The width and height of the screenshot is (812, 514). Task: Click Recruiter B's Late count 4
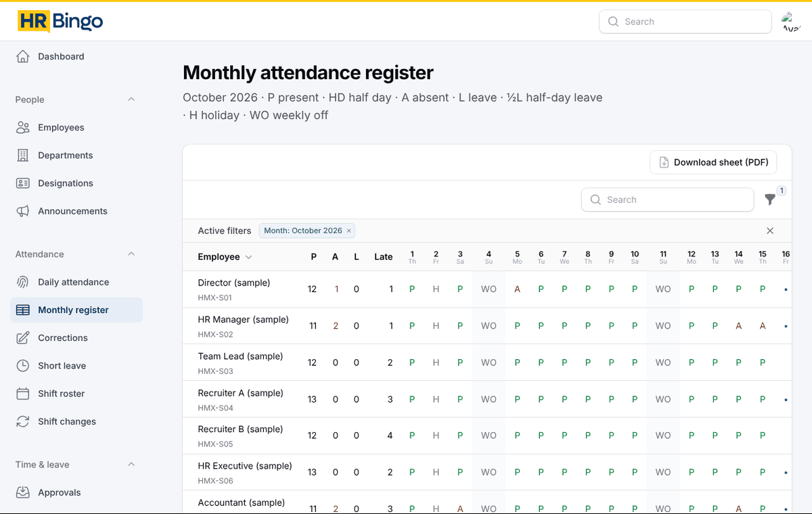[390, 436]
